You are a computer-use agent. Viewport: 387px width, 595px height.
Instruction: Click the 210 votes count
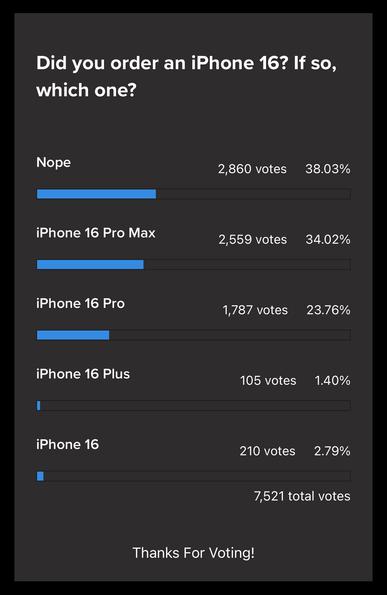point(267,451)
